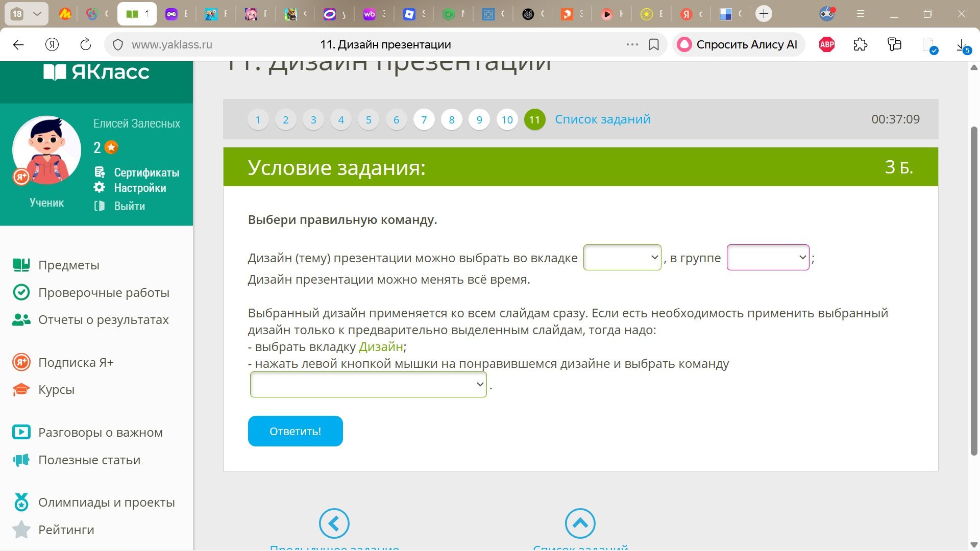Expand the tab name dropdown (вкладке)
Screen dimensions: 980x551
(x=622, y=258)
